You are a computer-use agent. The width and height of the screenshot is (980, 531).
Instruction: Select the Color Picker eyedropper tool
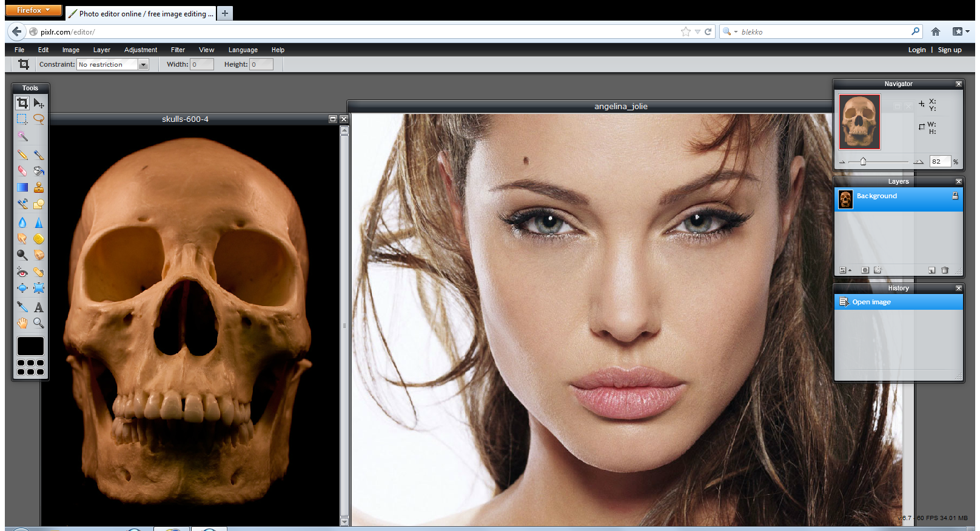[x=22, y=307]
